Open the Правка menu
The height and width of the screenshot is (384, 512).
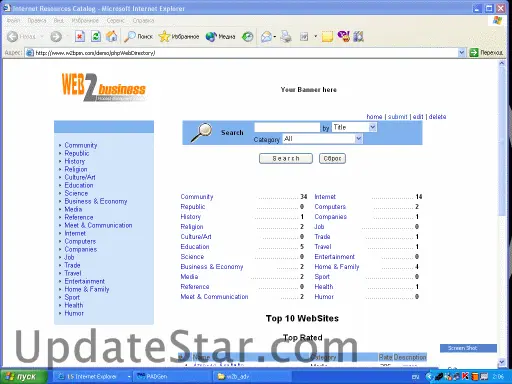[37, 21]
